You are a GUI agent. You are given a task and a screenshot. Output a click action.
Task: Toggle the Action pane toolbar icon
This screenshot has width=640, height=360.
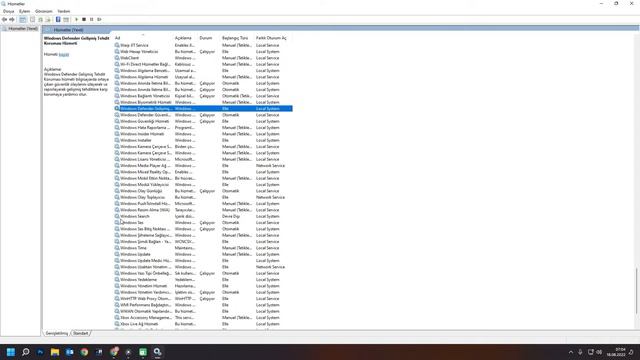[66, 20]
